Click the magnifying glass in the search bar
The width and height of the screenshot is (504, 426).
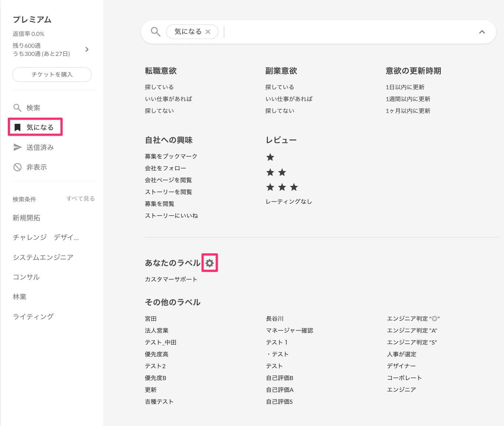pyautogui.click(x=155, y=31)
